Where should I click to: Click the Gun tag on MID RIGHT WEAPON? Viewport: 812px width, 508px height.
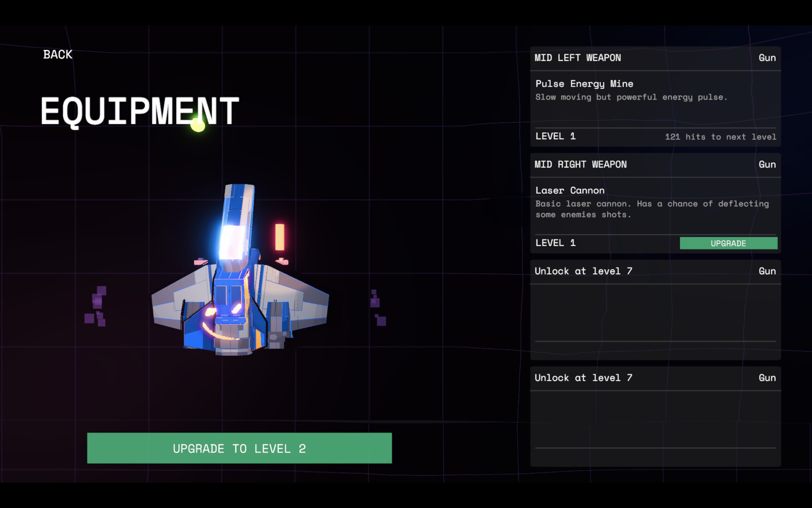[767, 164]
